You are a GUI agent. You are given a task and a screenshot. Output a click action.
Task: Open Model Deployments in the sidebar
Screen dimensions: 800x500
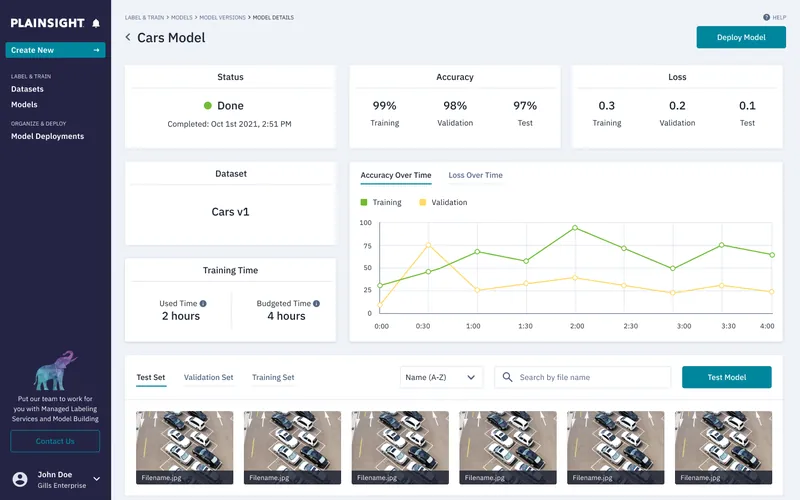pos(47,136)
